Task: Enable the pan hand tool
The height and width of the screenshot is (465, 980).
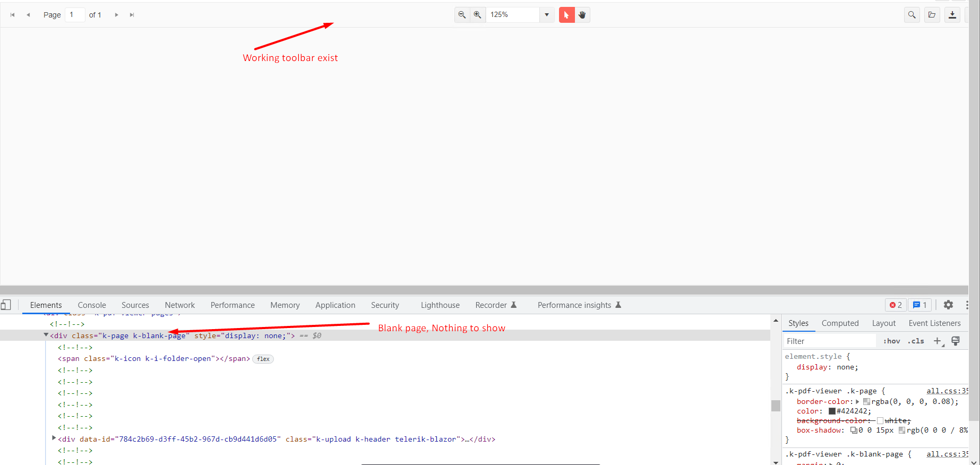Action: (582, 15)
